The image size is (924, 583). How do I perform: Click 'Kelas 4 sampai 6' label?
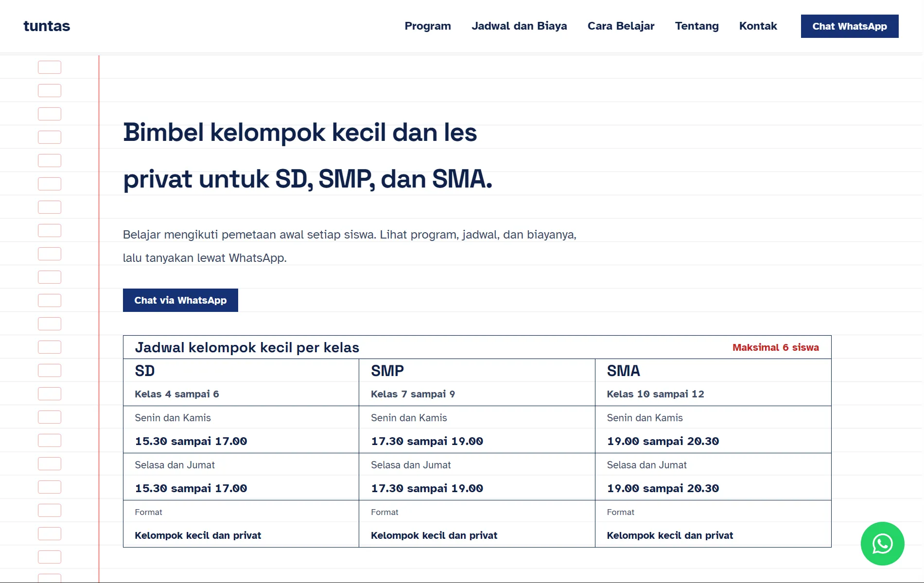(x=177, y=394)
